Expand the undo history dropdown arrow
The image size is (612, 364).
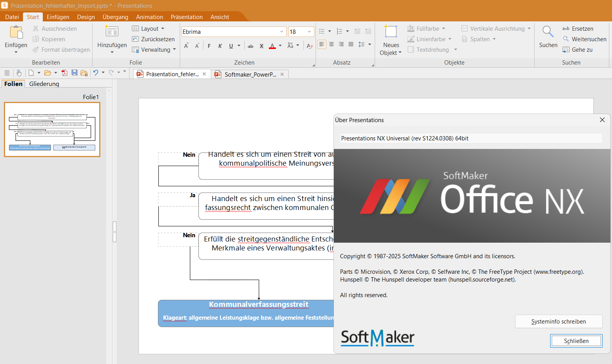[x=103, y=73]
